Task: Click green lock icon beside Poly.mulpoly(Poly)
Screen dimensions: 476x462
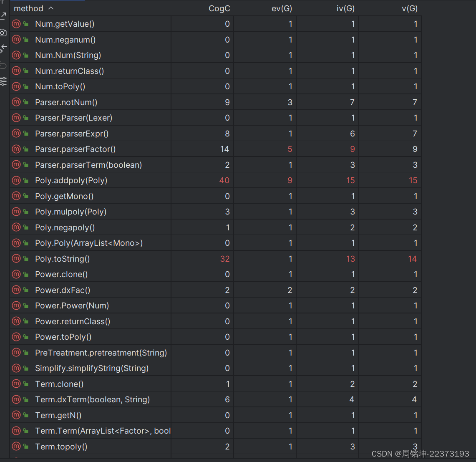Action: [x=26, y=212]
